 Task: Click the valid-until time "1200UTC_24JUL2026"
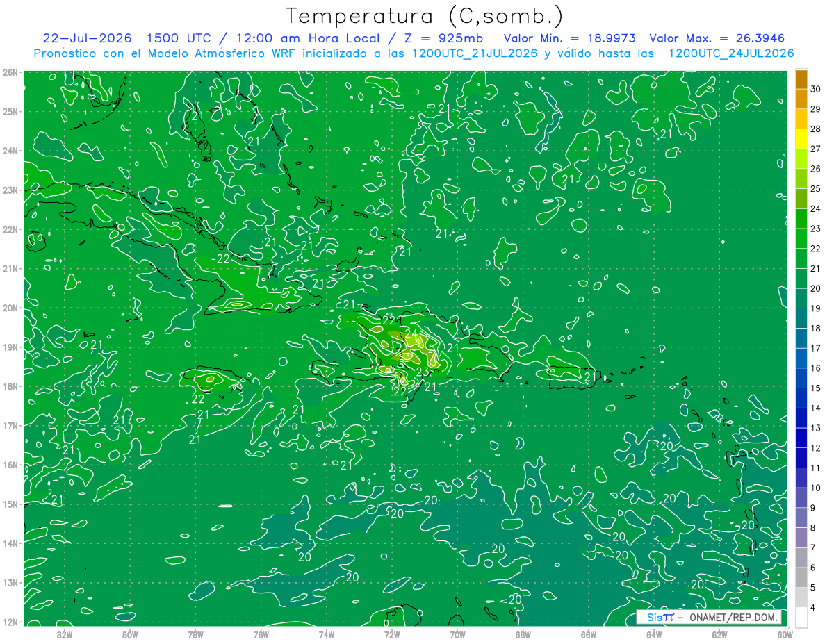click(x=731, y=53)
